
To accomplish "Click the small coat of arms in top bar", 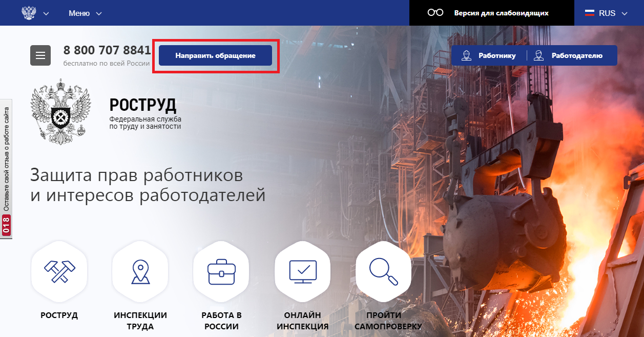I will pyautogui.click(x=29, y=13).
